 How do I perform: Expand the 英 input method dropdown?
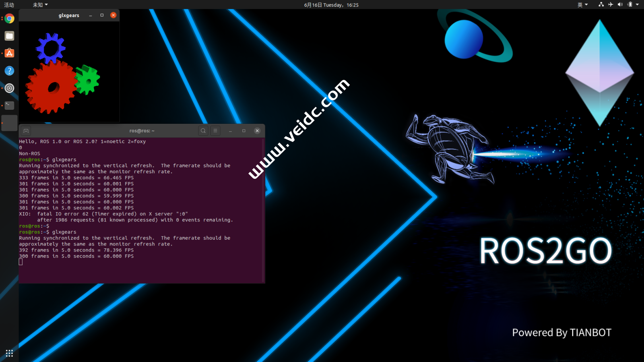(582, 5)
